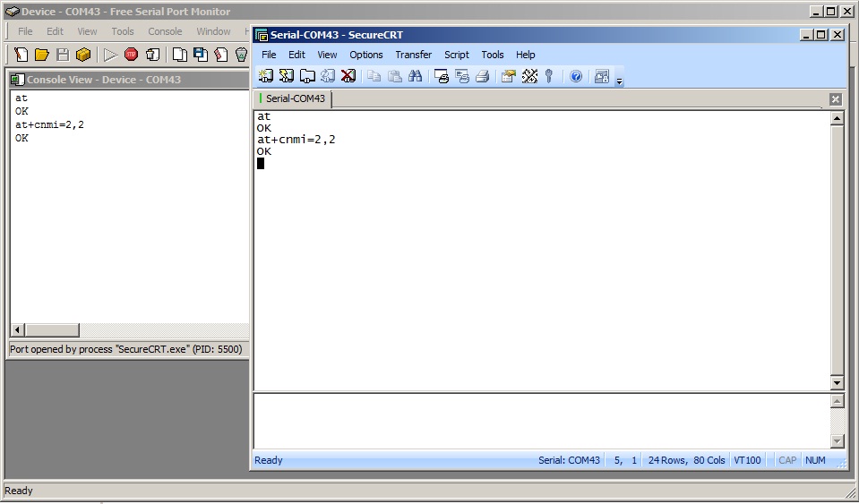The image size is (859, 504).
Task: Click 'Port opened by process' status message
Action: click(x=126, y=349)
